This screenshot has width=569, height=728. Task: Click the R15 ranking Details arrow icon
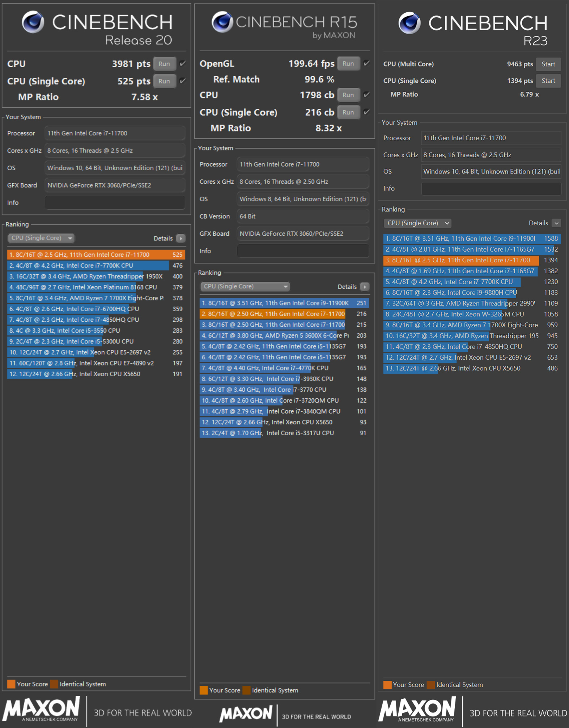[x=365, y=287]
